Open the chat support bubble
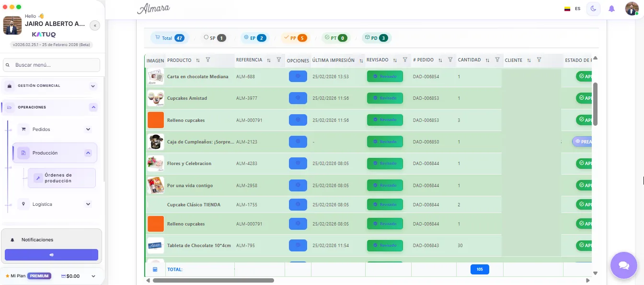The height and width of the screenshot is (285, 644). (x=623, y=265)
